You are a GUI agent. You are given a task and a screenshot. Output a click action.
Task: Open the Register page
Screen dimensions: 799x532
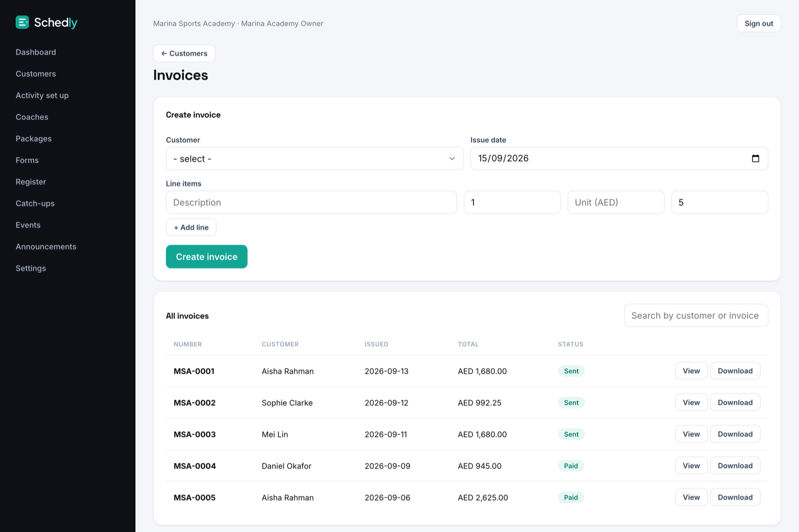31,182
